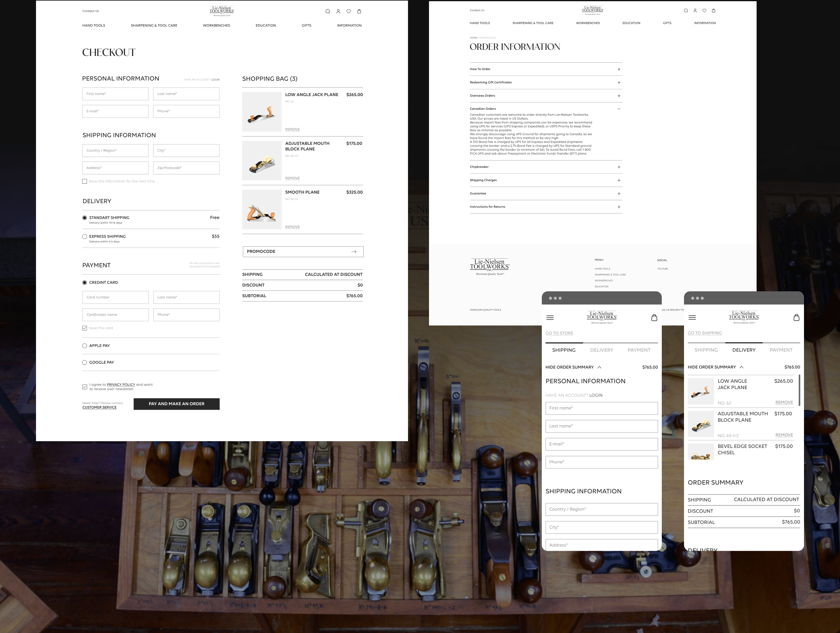Open the Workbenches menu in checkout navigation

tap(216, 25)
